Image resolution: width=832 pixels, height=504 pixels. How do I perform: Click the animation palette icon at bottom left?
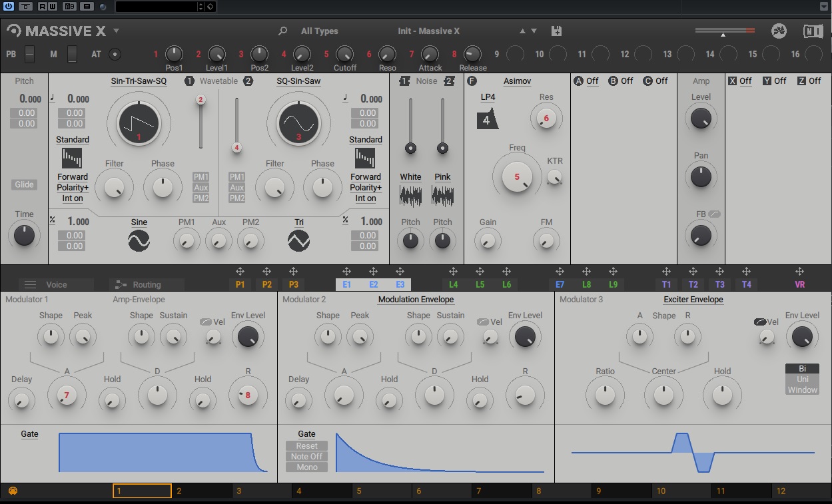pos(12,491)
